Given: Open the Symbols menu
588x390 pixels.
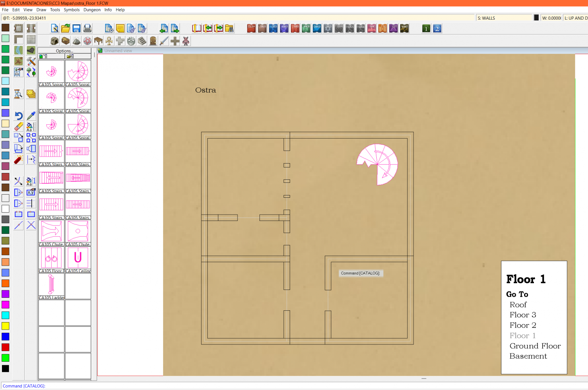Looking at the screenshot, I should point(71,10).
